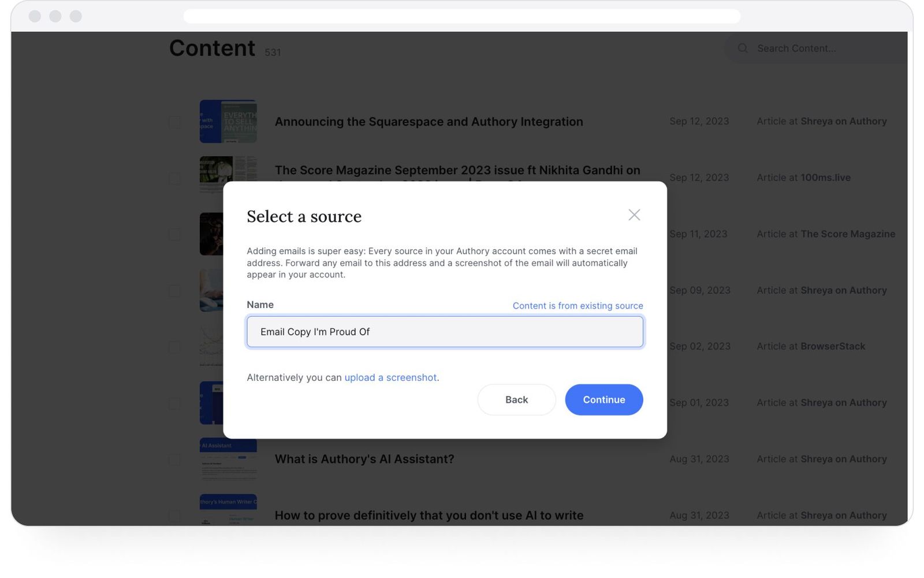
Task: Tick the bottom article row checkbox
Action: pos(175,516)
